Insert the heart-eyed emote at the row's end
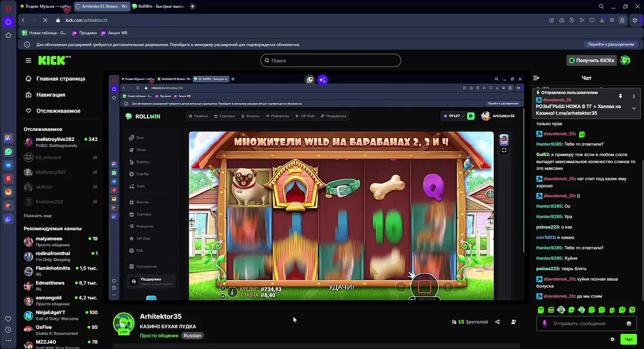The width and height of the screenshot is (644, 349). (x=632, y=310)
